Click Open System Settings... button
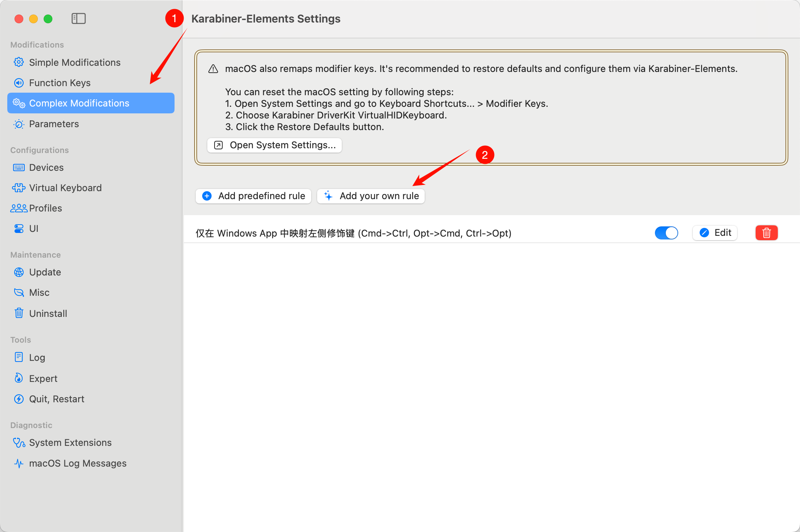This screenshot has height=532, width=800. tap(275, 145)
